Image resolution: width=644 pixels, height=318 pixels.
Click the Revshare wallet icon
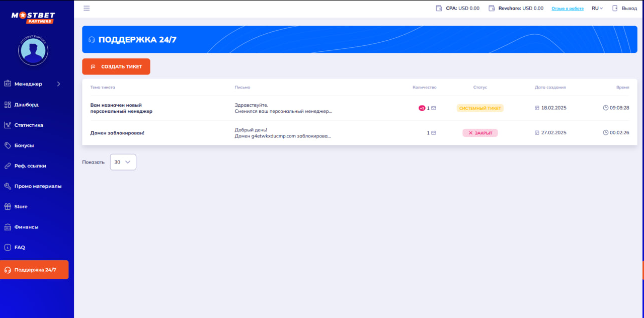(x=492, y=8)
